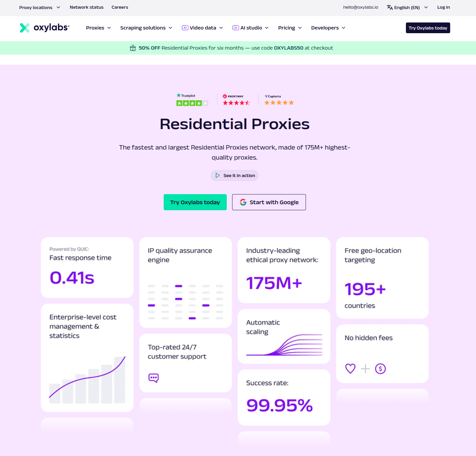Image resolution: width=476 pixels, height=456 pixels.
Task: Click the 99.95% success rate value
Action: (x=279, y=405)
